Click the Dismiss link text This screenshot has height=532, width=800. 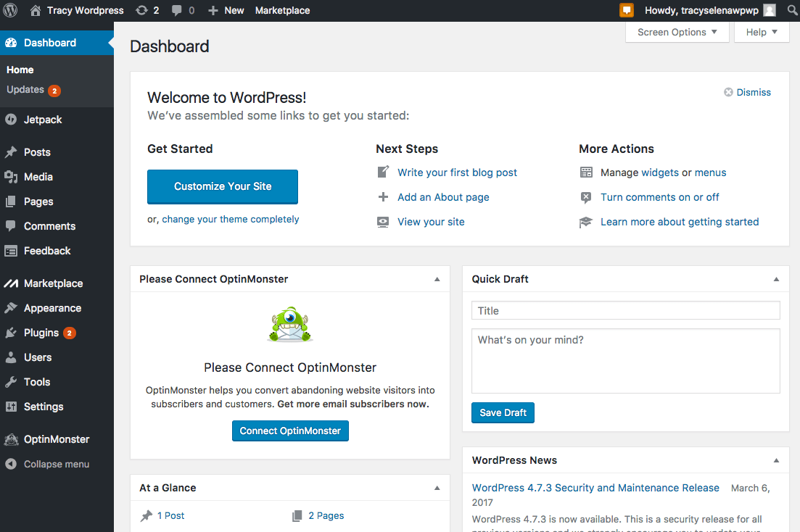tap(754, 92)
